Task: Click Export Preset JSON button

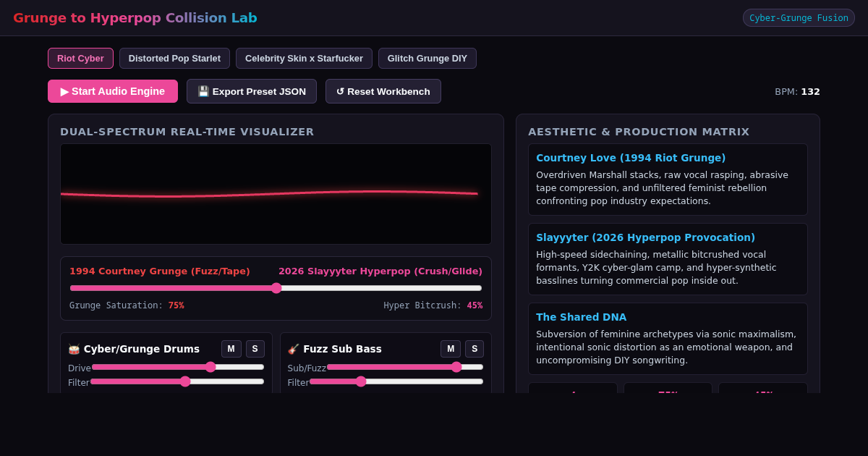Action: tap(252, 91)
